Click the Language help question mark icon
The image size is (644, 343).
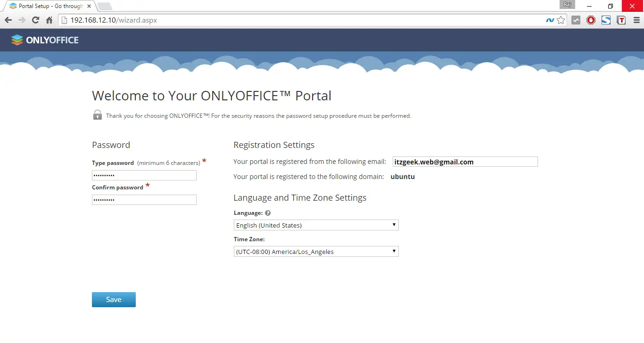(268, 213)
